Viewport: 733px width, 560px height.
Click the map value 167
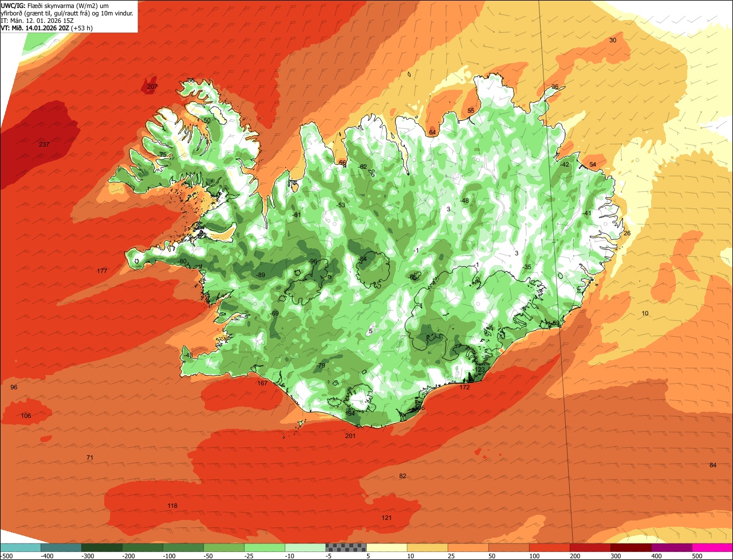pos(262,383)
